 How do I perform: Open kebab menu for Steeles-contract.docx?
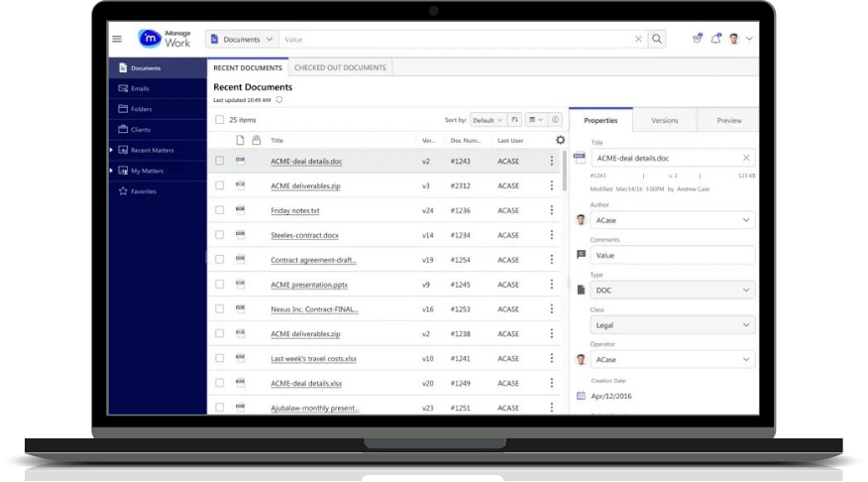coord(551,235)
